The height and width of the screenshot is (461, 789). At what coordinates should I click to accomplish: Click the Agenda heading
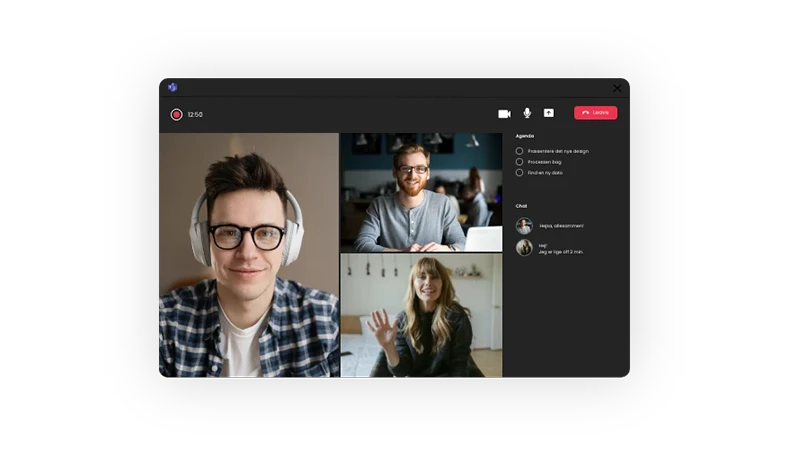(525, 136)
